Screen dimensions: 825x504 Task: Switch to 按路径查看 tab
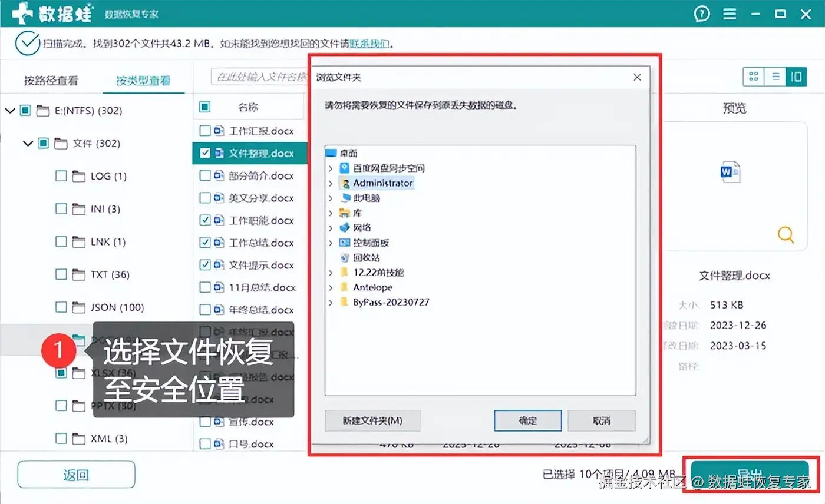(x=51, y=81)
